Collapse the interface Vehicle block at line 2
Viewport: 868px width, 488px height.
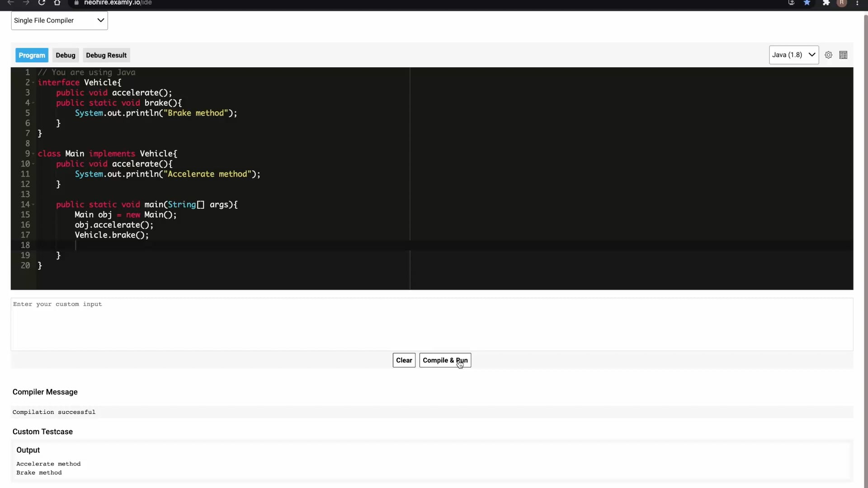point(33,83)
